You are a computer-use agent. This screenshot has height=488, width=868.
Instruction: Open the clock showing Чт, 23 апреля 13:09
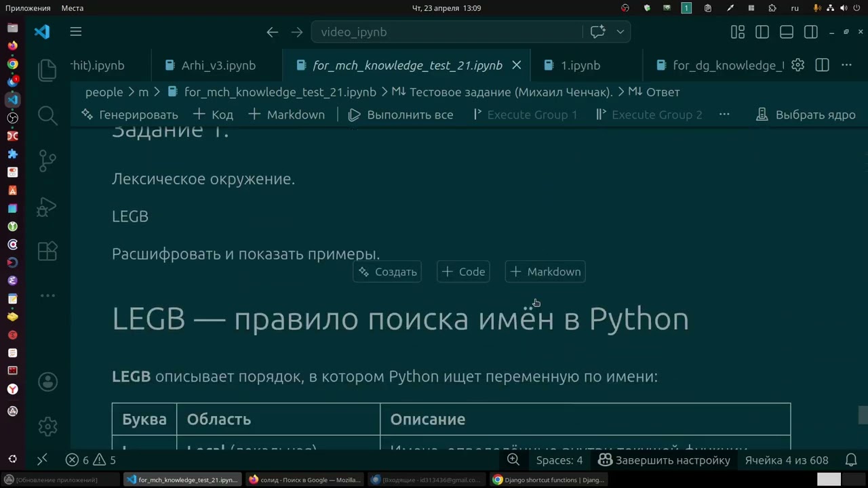pyautogui.click(x=447, y=8)
